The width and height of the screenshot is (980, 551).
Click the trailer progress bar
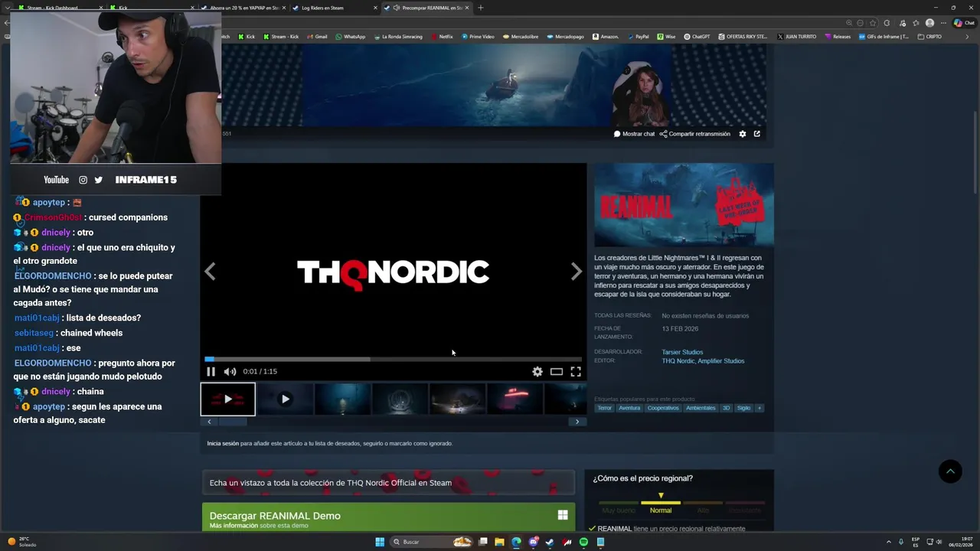[x=393, y=358]
